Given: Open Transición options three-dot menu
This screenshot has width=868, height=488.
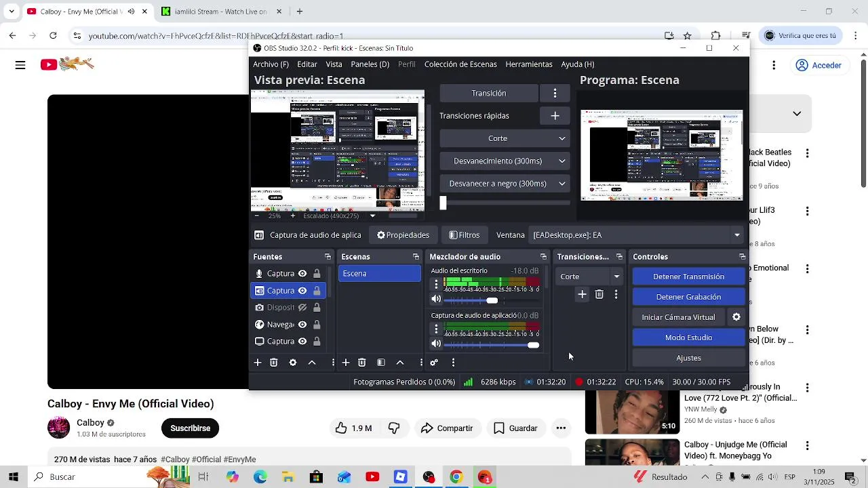Looking at the screenshot, I should point(555,93).
